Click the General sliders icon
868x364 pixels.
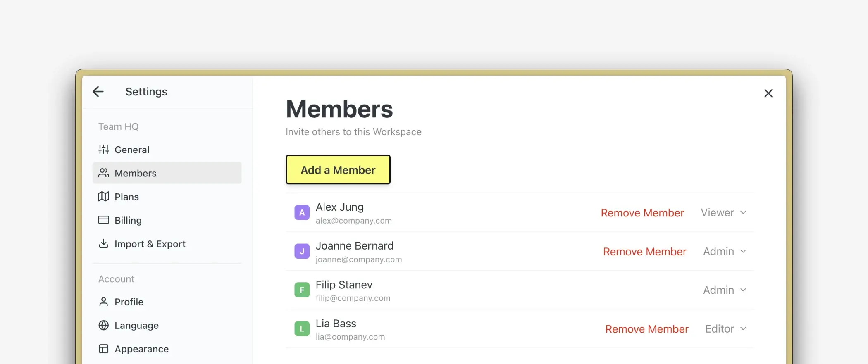tap(103, 150)
